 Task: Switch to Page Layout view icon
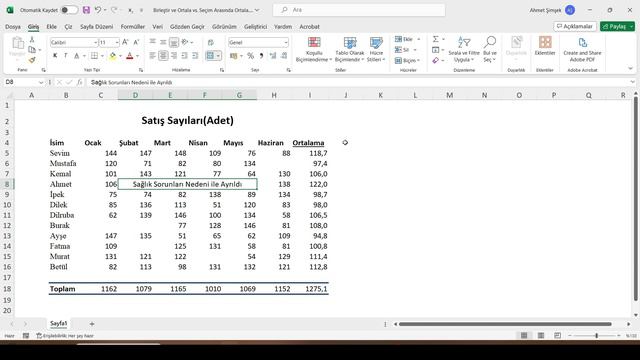pos(541,336)
